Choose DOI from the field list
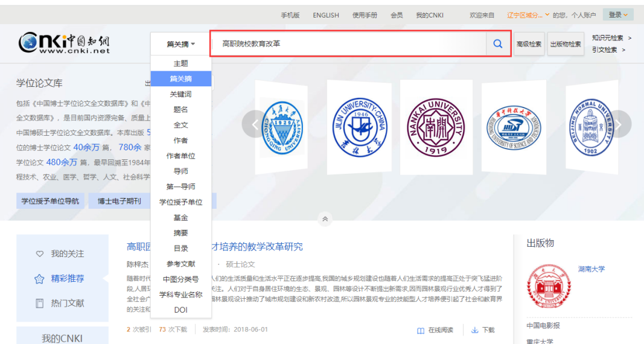This screenshot has width=644, height=344. pos(180,310)
